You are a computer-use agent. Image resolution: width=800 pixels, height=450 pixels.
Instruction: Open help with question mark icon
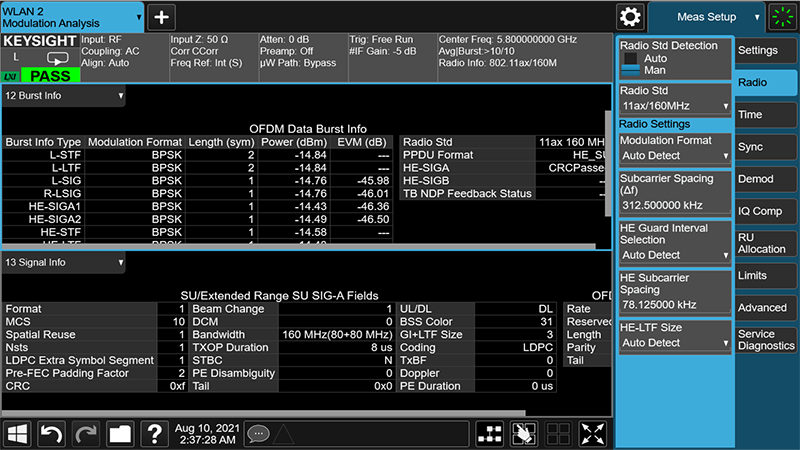coord(154,434)
